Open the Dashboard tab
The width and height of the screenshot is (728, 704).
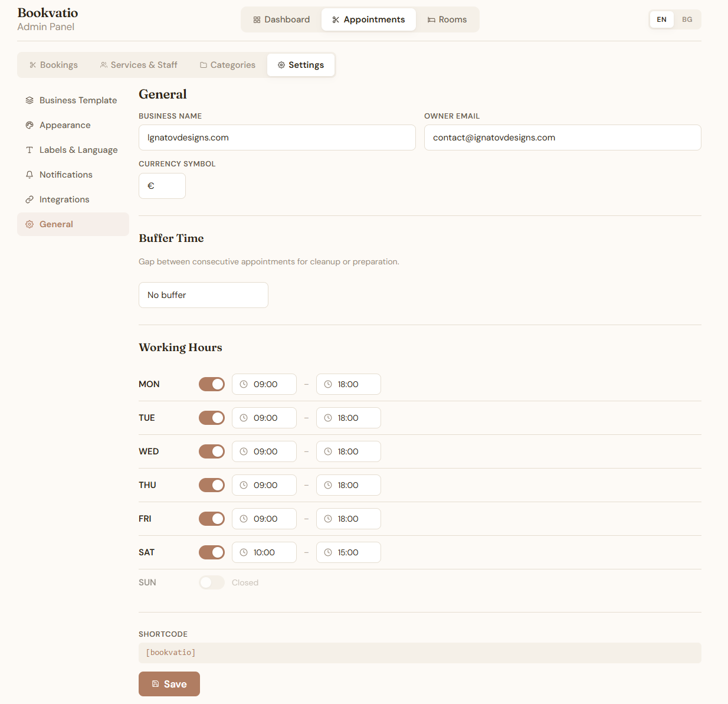281,19
